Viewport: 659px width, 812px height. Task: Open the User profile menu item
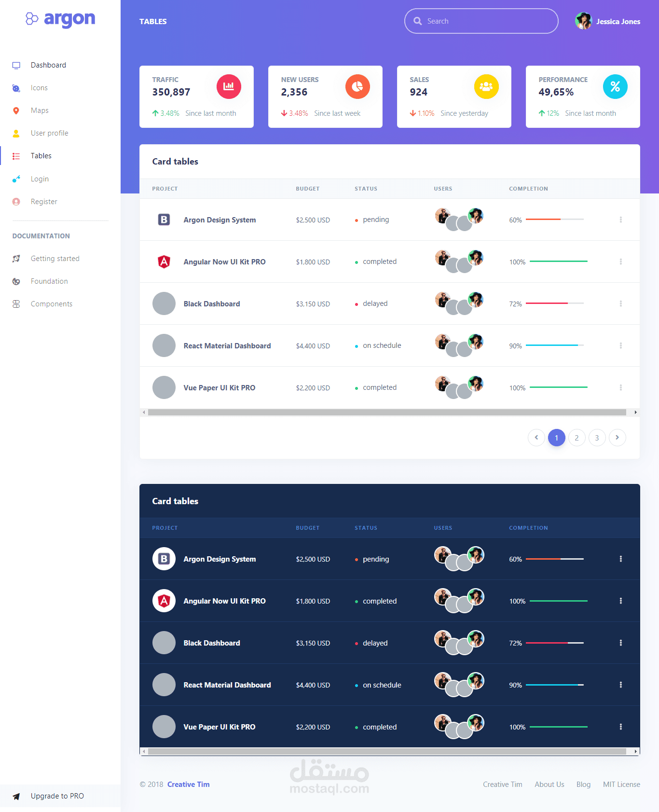pos(60,133)
